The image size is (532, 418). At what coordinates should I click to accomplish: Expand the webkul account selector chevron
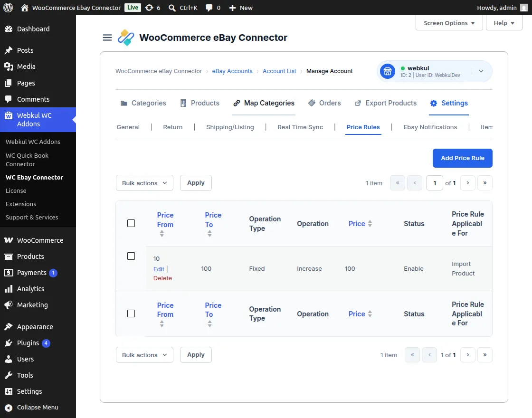(x=481, y=71)
